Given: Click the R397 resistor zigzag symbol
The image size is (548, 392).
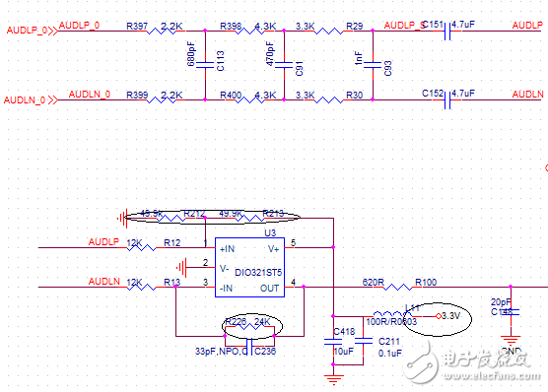Looking at the screenshot, I should click(161, 32).
